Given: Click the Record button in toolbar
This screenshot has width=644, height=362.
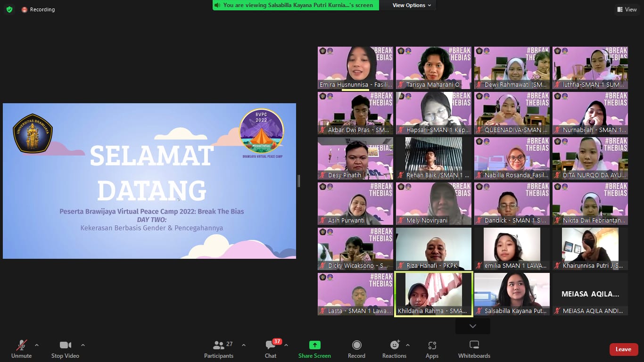Looking at the screenshot, I should point(356,349).
